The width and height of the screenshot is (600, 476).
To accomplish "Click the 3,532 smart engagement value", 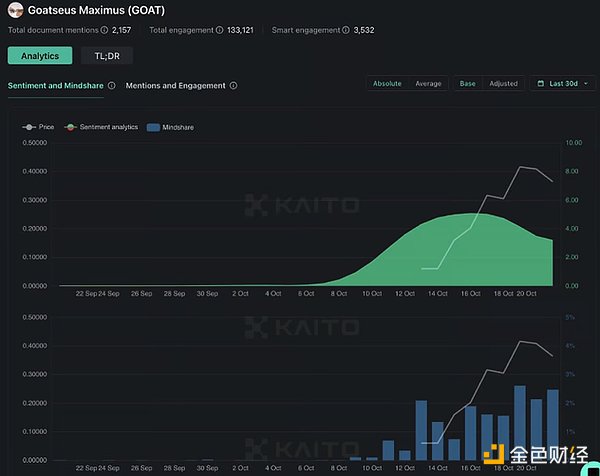I will (x=364, y=30).
